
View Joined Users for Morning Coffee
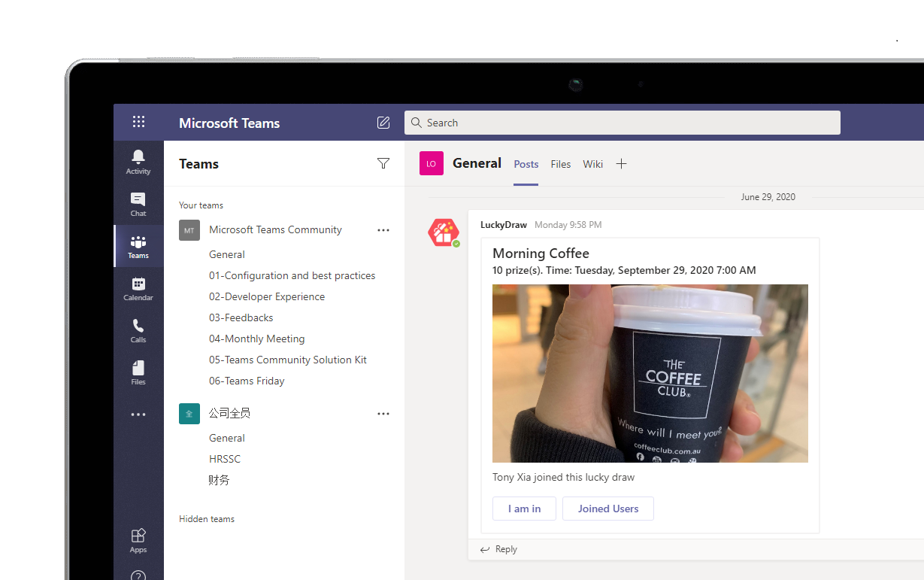click(607, 509)
